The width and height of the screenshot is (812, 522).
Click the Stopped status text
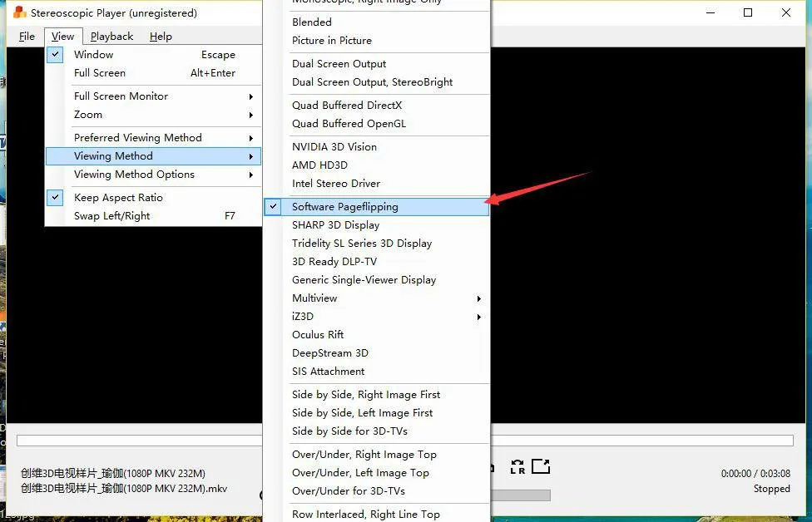[771, 489]
